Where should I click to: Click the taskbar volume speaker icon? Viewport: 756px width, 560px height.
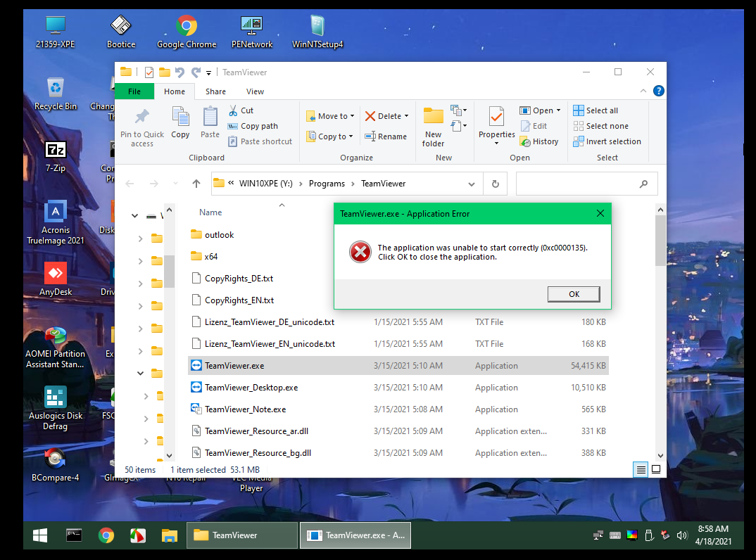[x=682, y=535]
